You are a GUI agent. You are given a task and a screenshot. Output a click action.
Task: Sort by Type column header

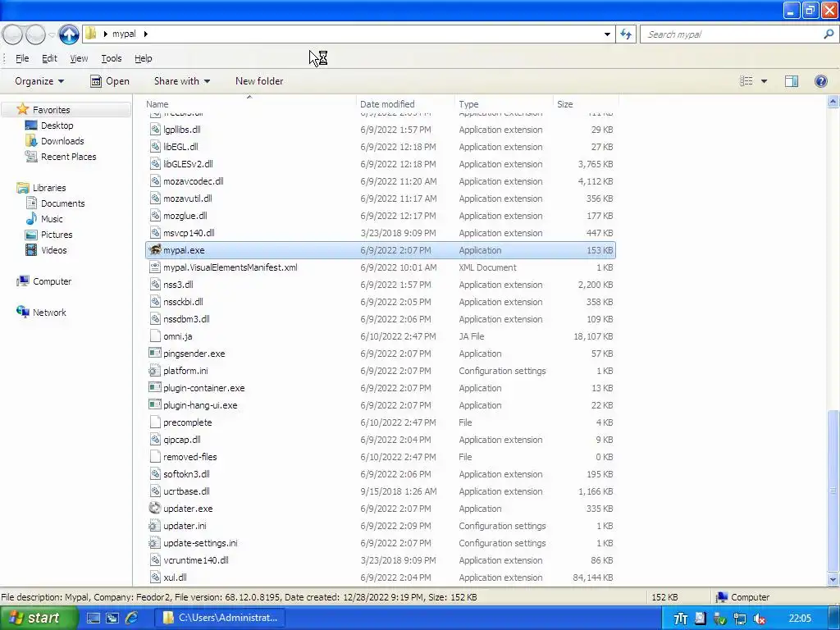coord(504,104)
